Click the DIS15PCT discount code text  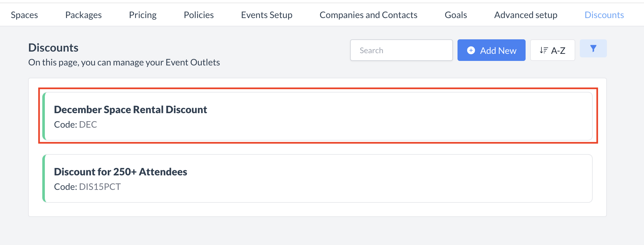click(x=100, y=187)
